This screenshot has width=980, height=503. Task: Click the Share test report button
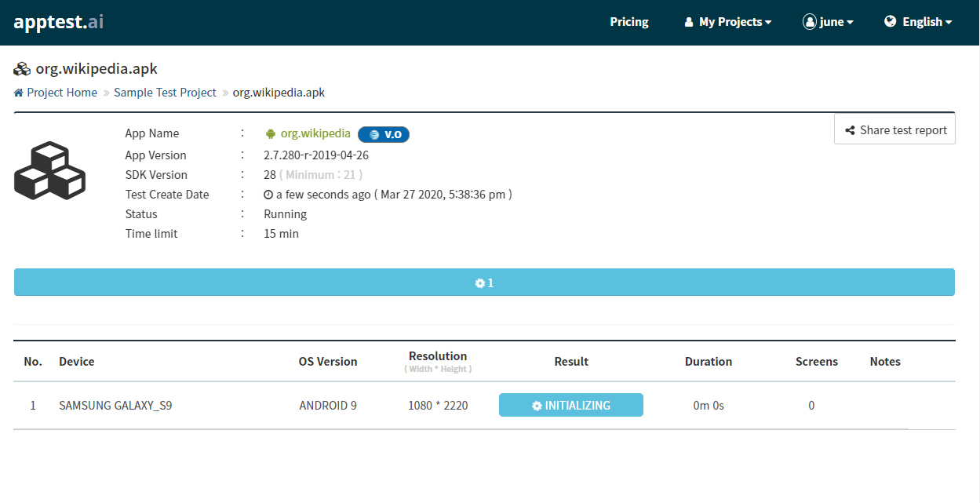[894, 129]
